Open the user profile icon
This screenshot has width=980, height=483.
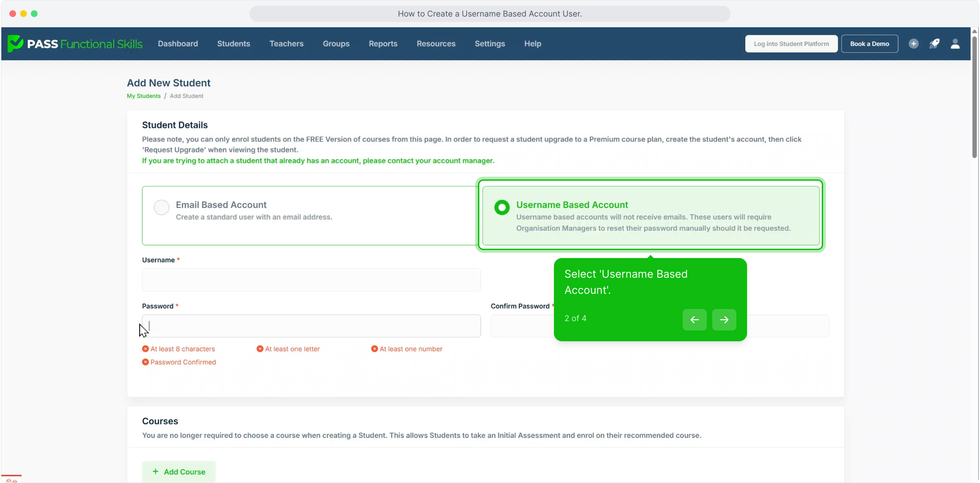click(955, 44)
